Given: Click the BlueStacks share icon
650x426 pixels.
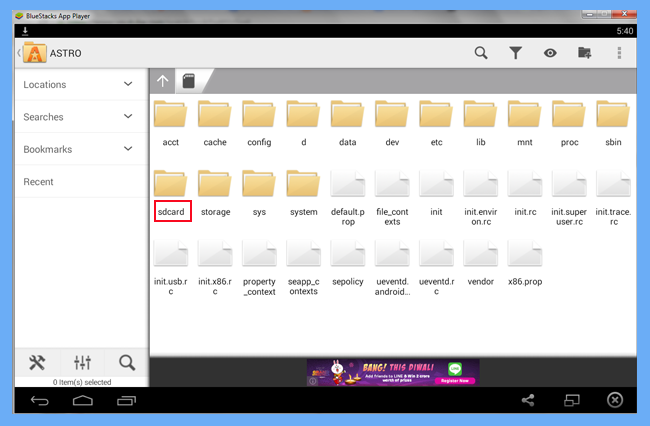Looking at the screenshot, I should click(x=528, y=400).
